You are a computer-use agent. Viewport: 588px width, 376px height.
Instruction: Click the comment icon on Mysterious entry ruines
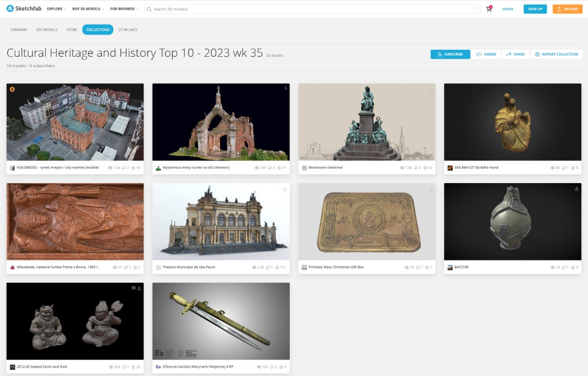point(269,168)
